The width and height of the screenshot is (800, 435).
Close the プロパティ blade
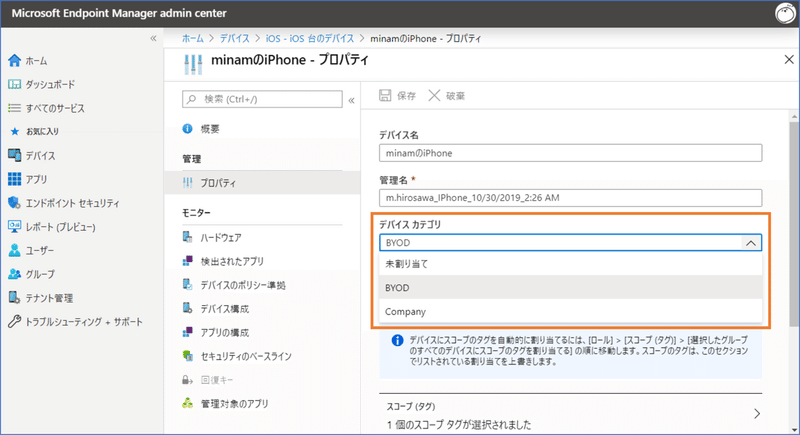789,60
